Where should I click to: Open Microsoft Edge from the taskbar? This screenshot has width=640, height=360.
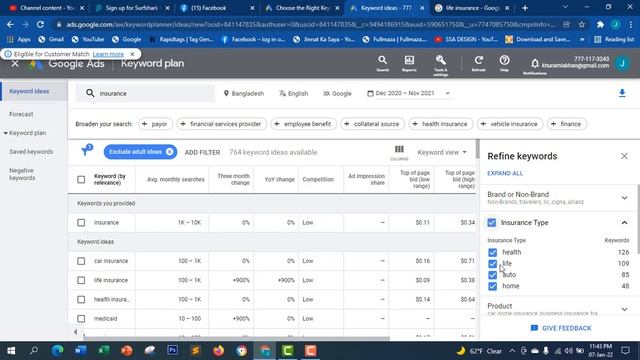point(57,350)
